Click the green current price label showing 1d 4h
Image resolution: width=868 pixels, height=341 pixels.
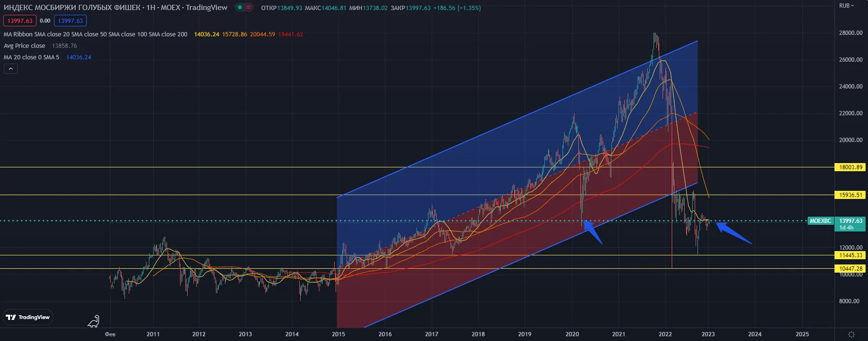pyautogui.click(x=851, y=224)
